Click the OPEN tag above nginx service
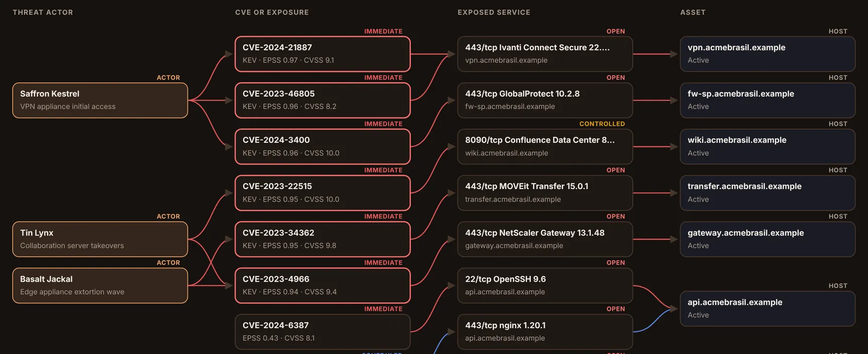Screen dimensions: 868x354 tap(615, 309)
